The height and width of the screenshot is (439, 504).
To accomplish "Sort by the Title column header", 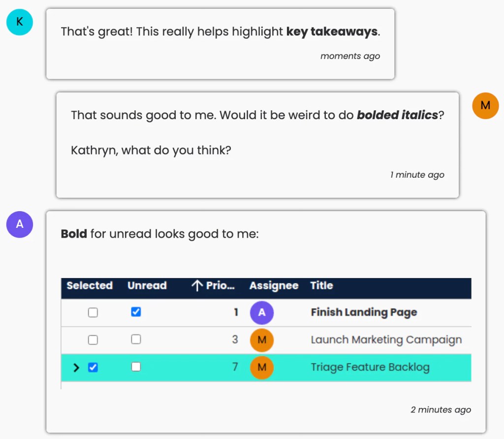I will point(321,286).
